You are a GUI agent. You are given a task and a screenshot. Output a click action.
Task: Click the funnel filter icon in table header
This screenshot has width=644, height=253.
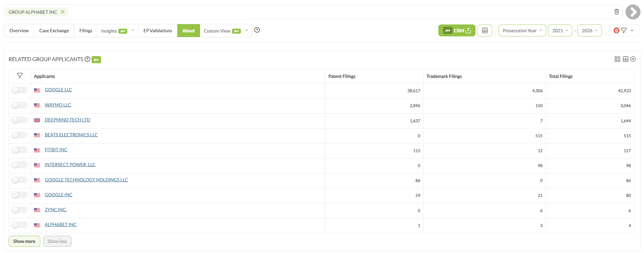click(20, 76)
